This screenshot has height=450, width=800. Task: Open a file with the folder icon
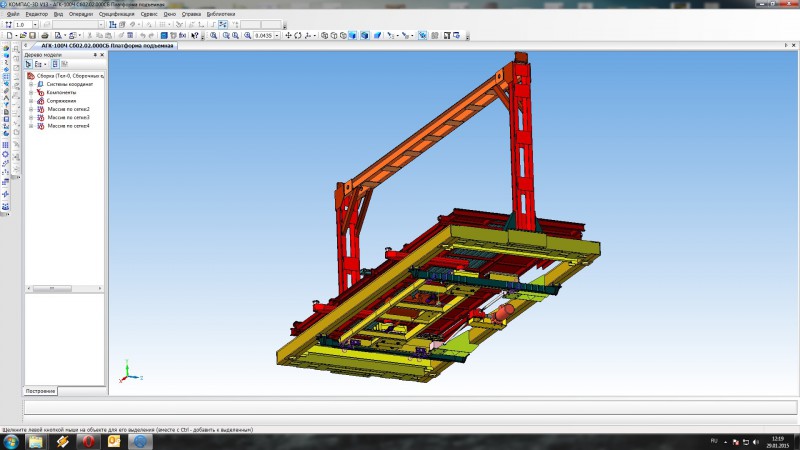(x=23, y=36)
